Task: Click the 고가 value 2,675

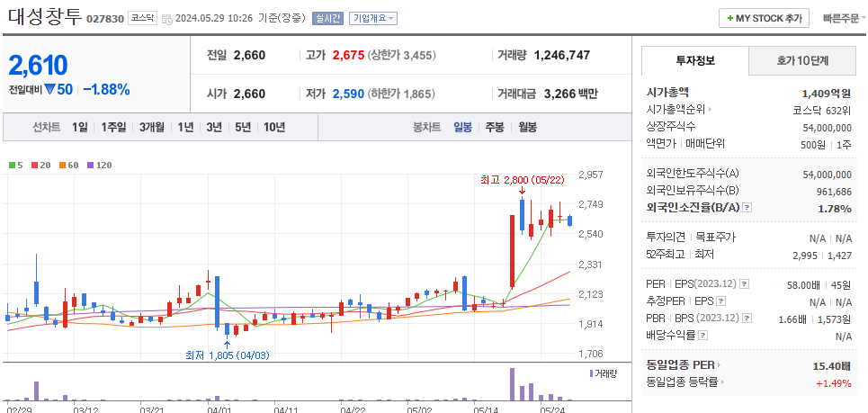Action: coord(348,56)
